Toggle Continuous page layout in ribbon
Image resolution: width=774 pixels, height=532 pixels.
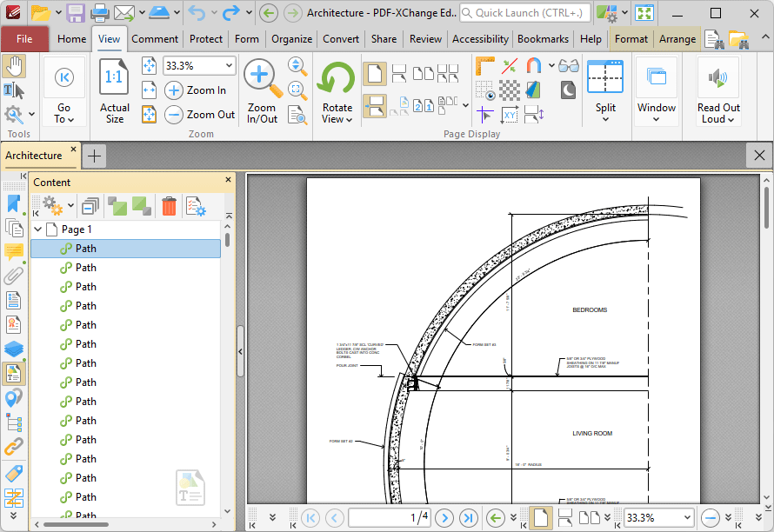[x=399, y=75]
